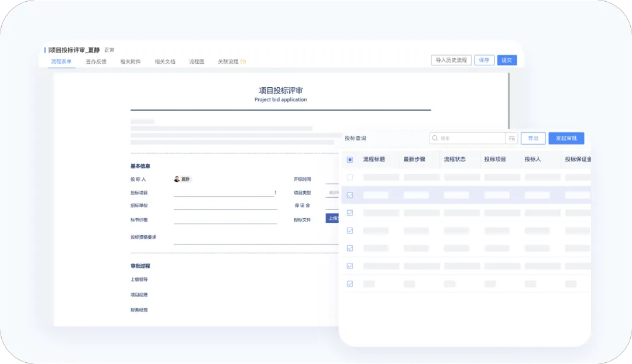Click the magnifier icon in the search box
The width and height of the screenshot is (632, 364).
click(435, 138)
